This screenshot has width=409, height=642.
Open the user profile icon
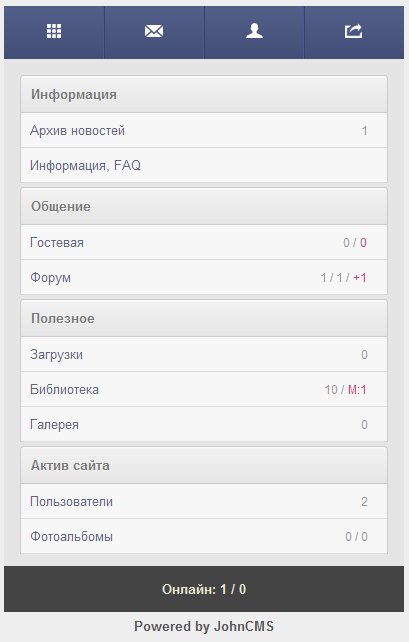tap(254, 31)
